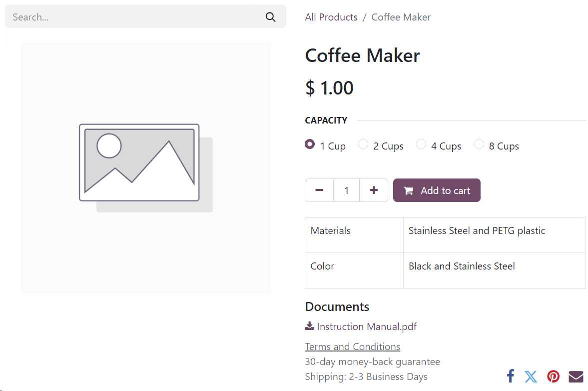
Task: Share product by email icon
Action: click(576, 376)
